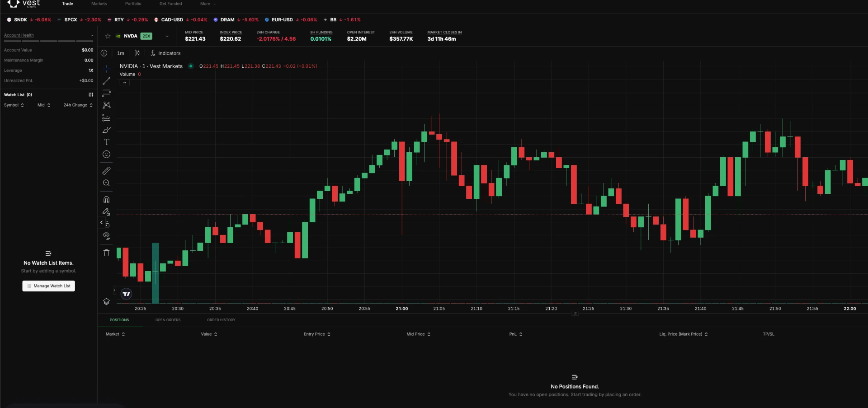Click the 21:00 time axis label

(x=402, y=309)
